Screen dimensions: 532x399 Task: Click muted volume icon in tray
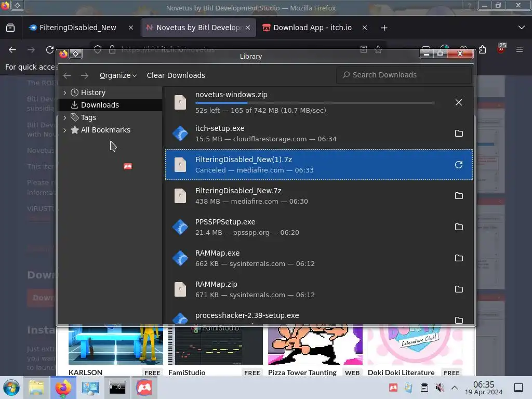440,388
